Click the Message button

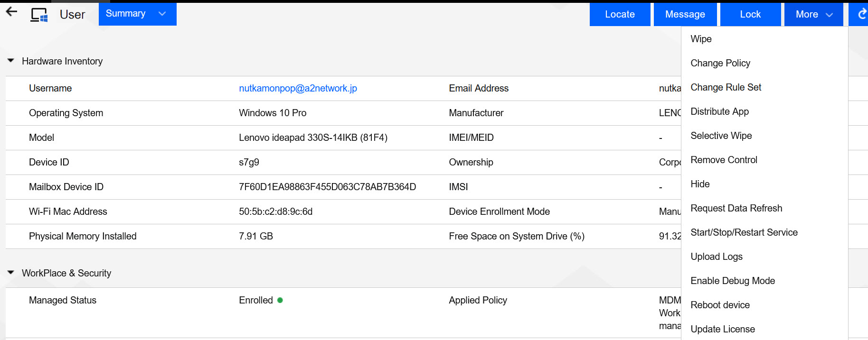(685, 14)
